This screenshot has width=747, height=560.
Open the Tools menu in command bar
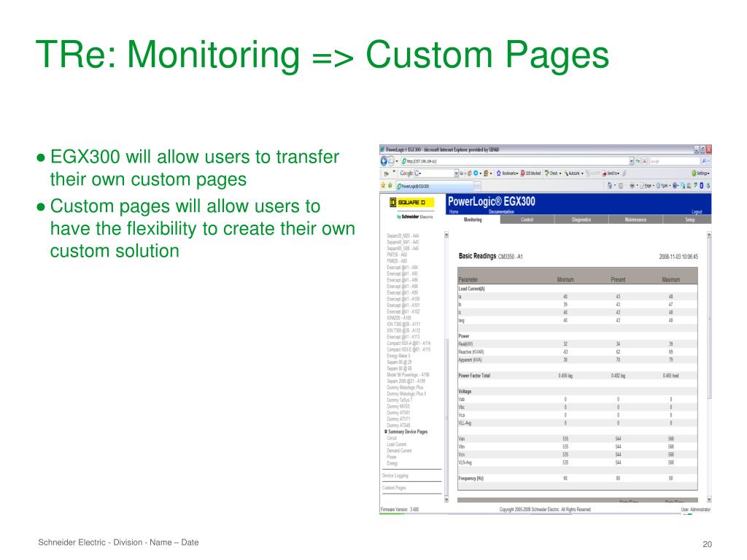coord(664,185)
